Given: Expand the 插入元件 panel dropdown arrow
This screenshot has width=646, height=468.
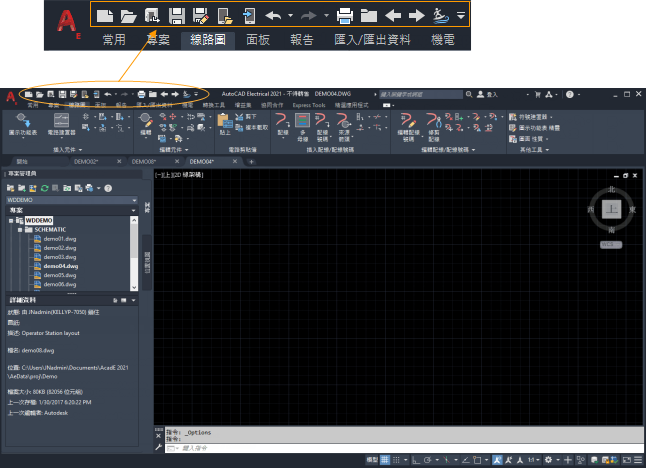Looking at the screenshot, I should pos(80,150).
